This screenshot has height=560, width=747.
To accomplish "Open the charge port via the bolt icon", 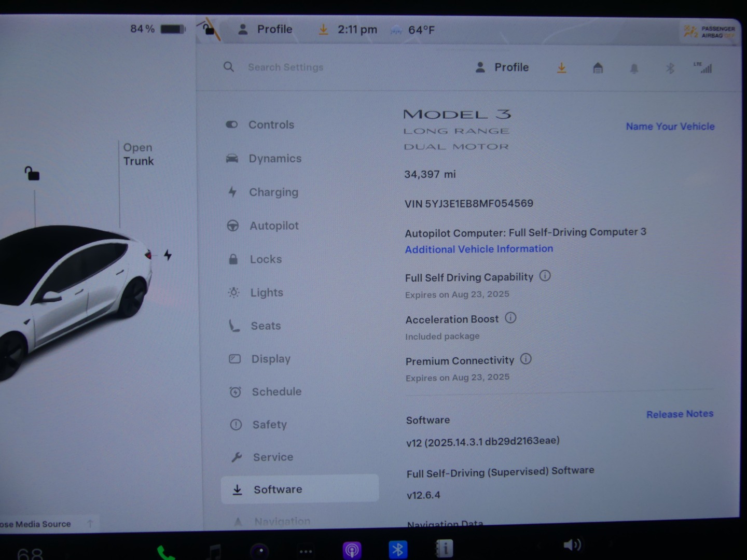I will coord(168,255).
